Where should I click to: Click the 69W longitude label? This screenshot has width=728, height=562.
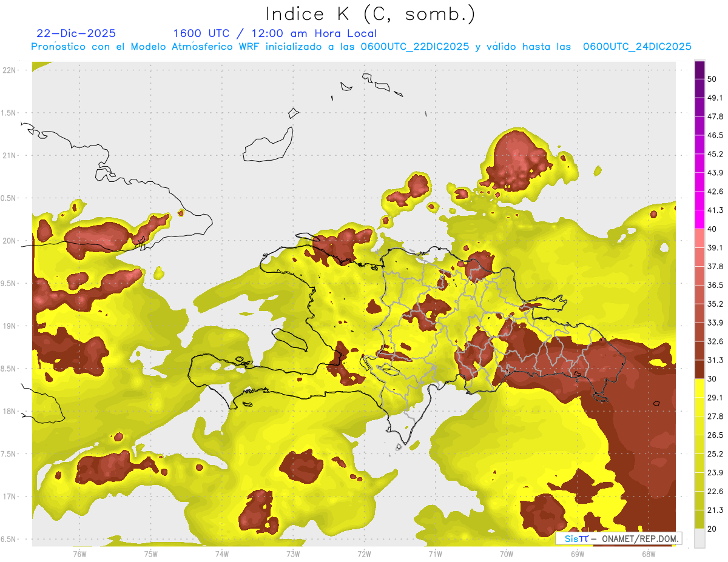(578, 554)
